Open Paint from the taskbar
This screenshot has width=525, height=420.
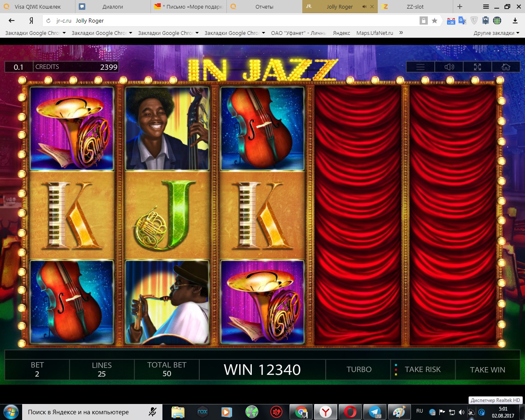(399, 412)
